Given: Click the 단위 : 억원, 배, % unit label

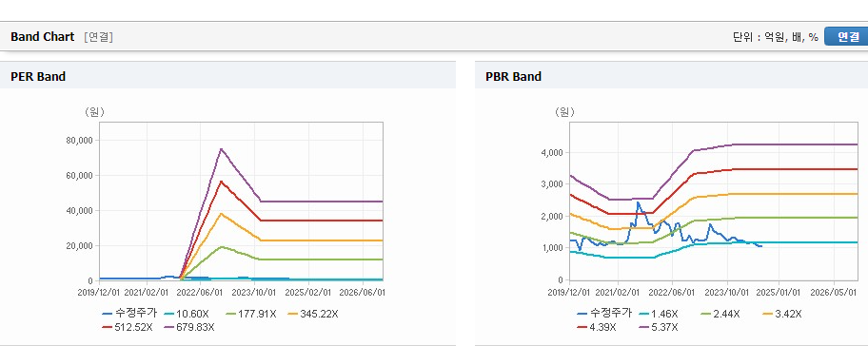Looking at the screenshot, I should (776, 37).
